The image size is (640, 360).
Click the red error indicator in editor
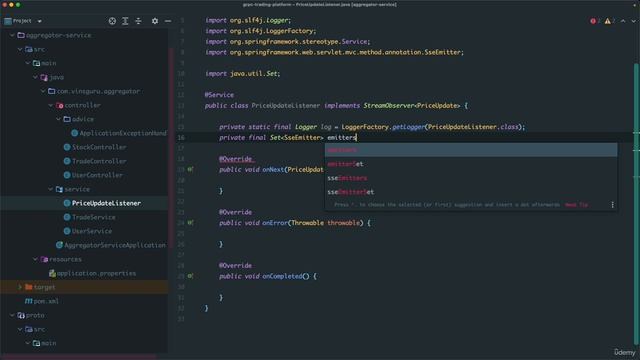(x=593, y=21)
